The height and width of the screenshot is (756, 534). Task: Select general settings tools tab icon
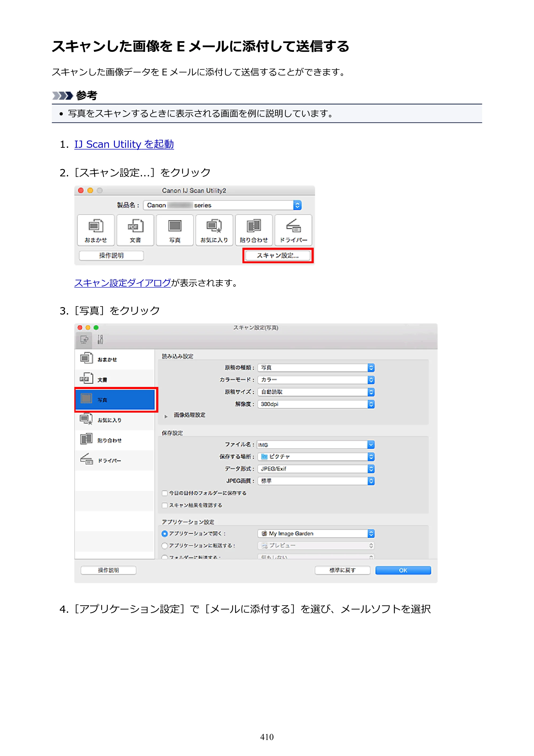point(100,339)
